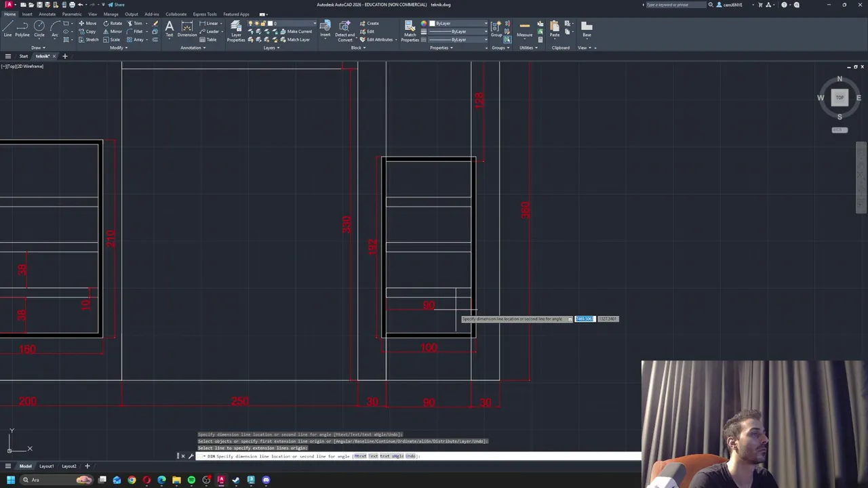Activate the Move command

click(x=87, y=23)
